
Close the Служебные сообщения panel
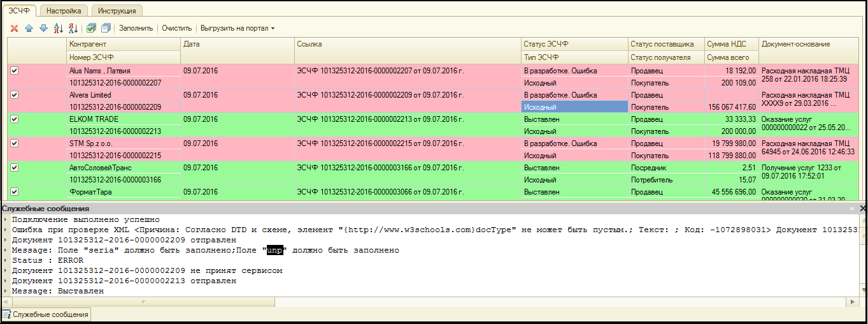(x=862, y=209)
